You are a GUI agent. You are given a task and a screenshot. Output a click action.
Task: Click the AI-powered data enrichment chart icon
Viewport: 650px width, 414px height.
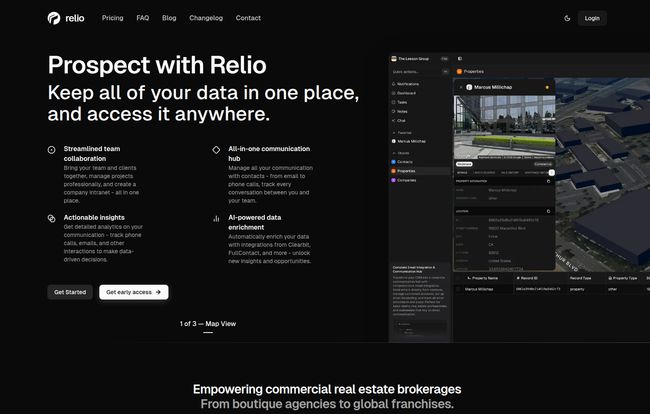pyautogui.click(x=216, y=218)
